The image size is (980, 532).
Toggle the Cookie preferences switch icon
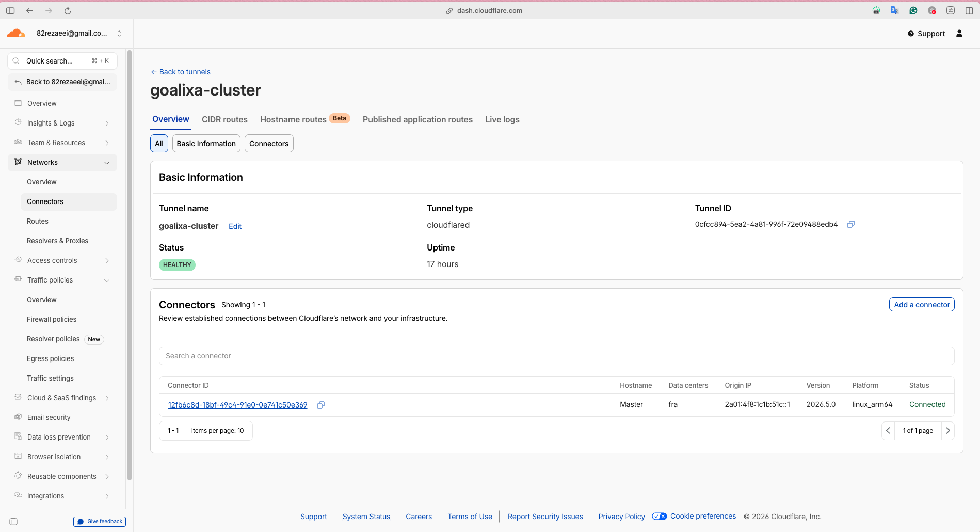[x=660, y=517]
